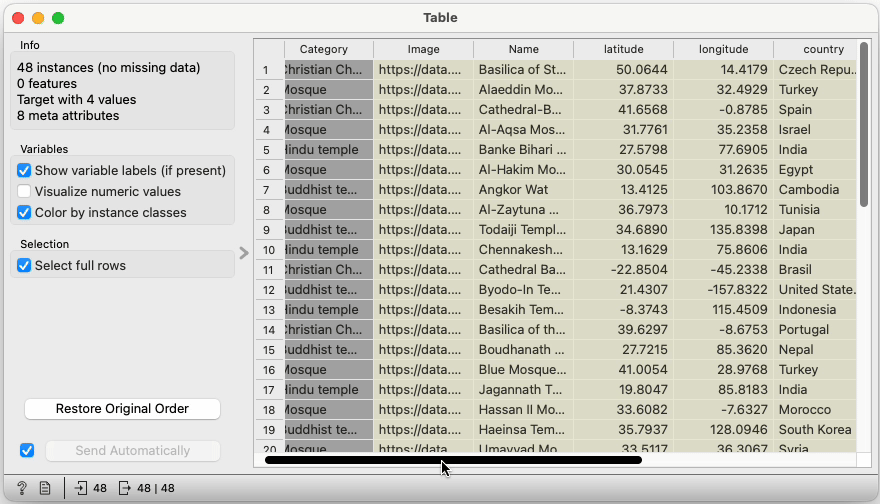Viewport: 880px width, 504px height.
Task: Click the vertical scrollbar of the table
Action: [864, 123]
